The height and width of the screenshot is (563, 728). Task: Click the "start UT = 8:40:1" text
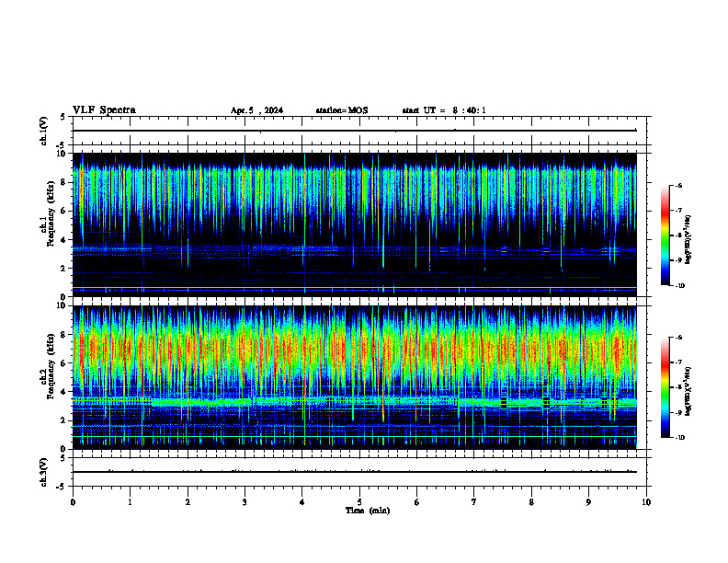(x=444, y=110)
